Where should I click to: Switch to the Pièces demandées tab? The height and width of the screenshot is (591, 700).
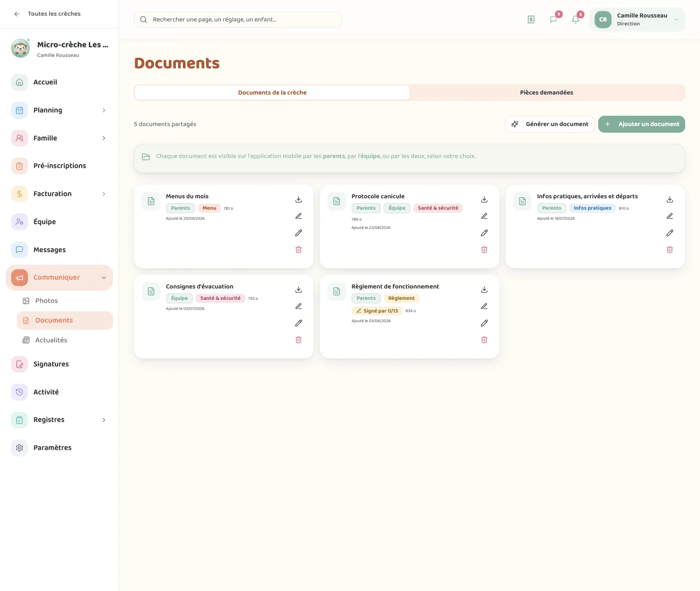546,92
